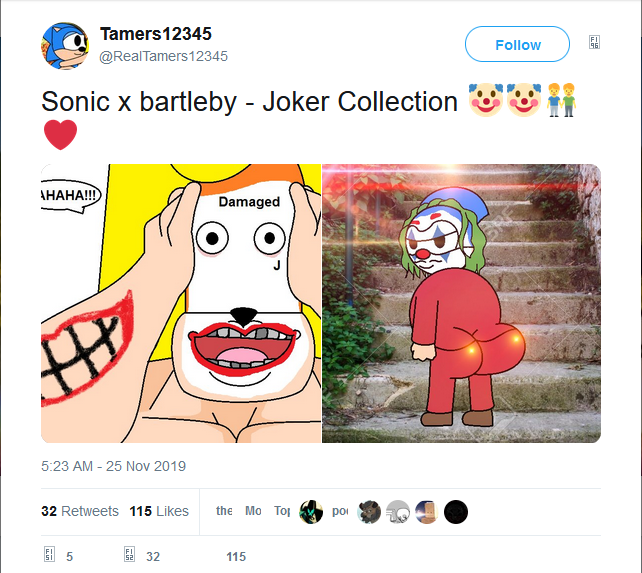This screenshot has height=573, width=642.
Task: Click the 'the' liker avatar placeholder
Action: pyautogui.click(x=224, y=511)
